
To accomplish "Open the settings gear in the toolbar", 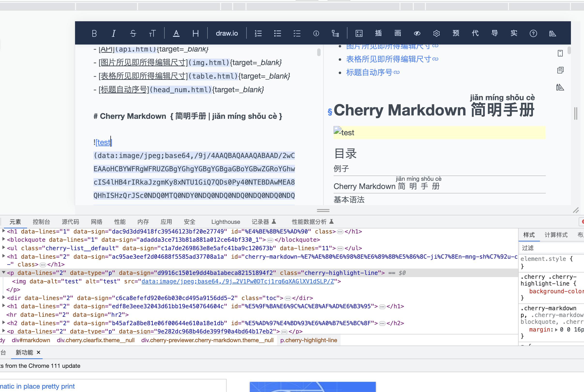I will [436, 33].
